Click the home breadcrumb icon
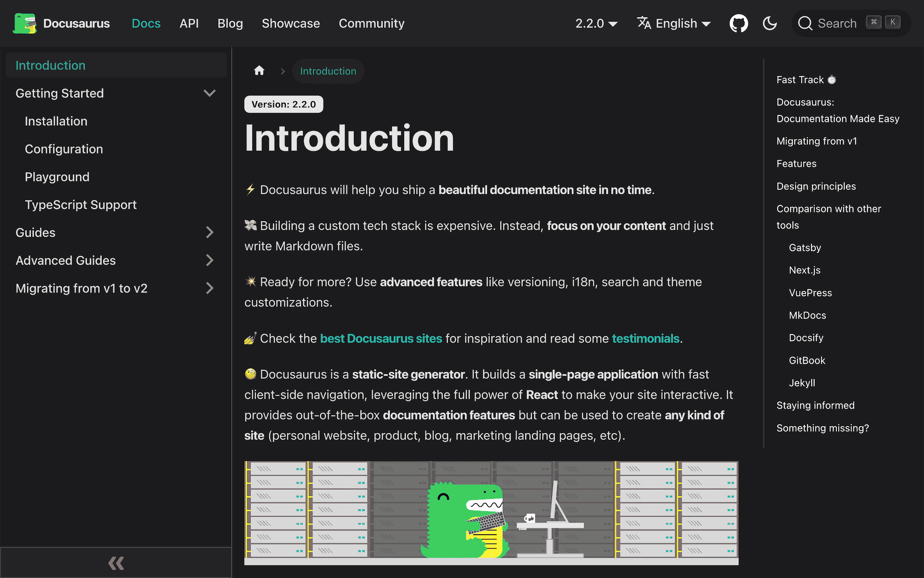The height and width of the screenshot is (578, 924). coord(259,71)
